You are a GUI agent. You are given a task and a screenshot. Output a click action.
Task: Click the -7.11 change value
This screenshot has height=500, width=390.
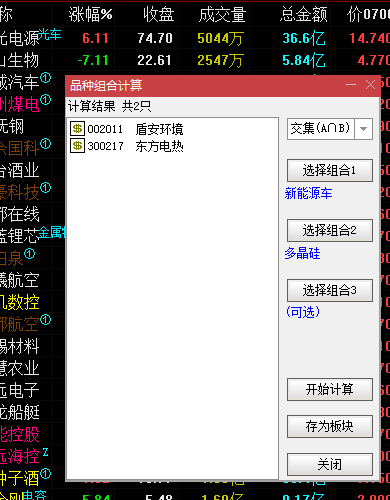coord(93,61)
